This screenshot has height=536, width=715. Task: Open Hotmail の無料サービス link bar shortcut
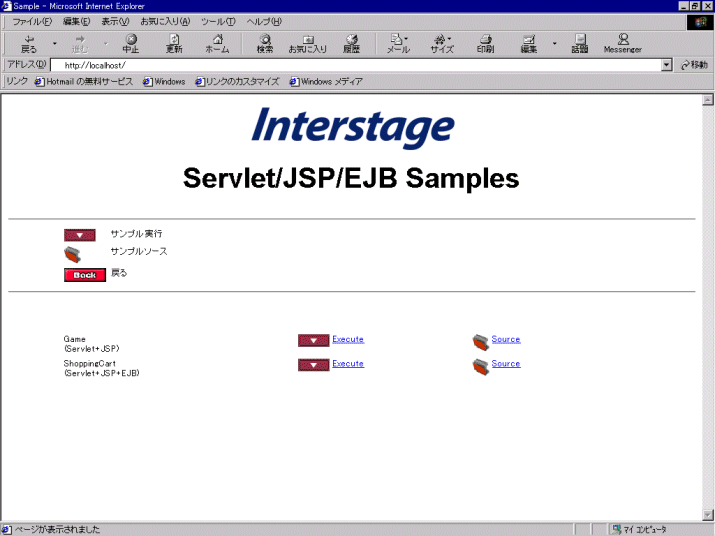point(84,82)
